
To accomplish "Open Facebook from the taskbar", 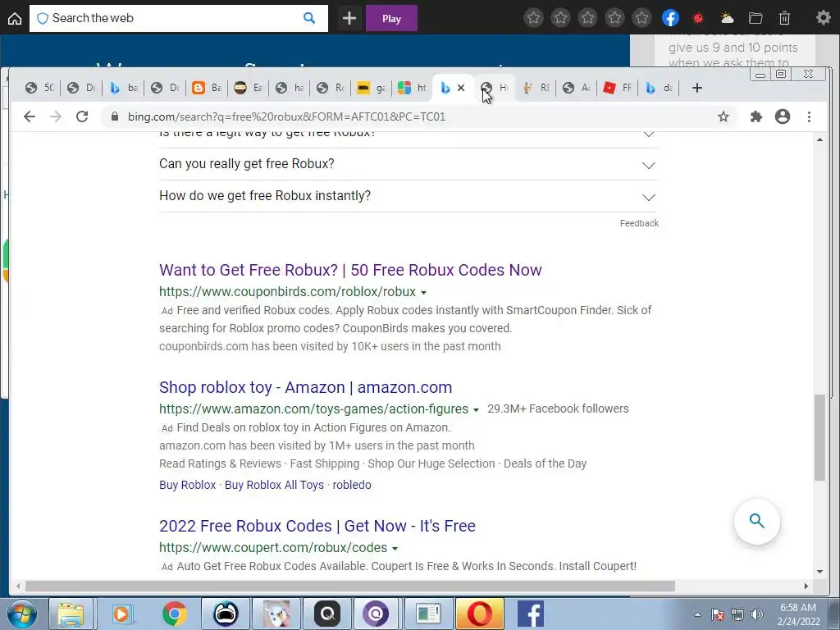I will [x=531, y=614].
